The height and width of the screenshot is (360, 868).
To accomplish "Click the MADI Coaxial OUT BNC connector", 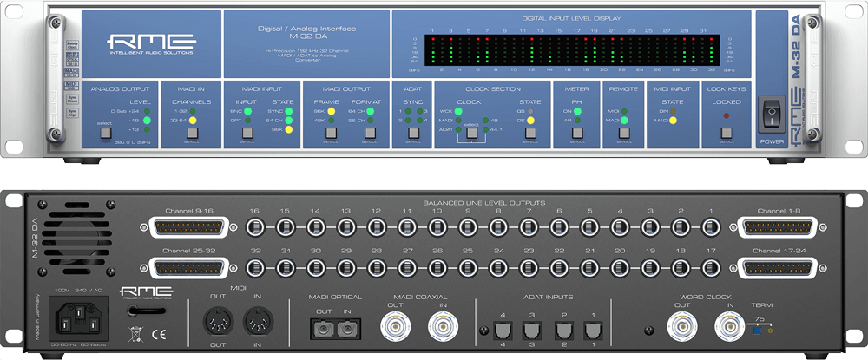I will [x=394, y=327].
